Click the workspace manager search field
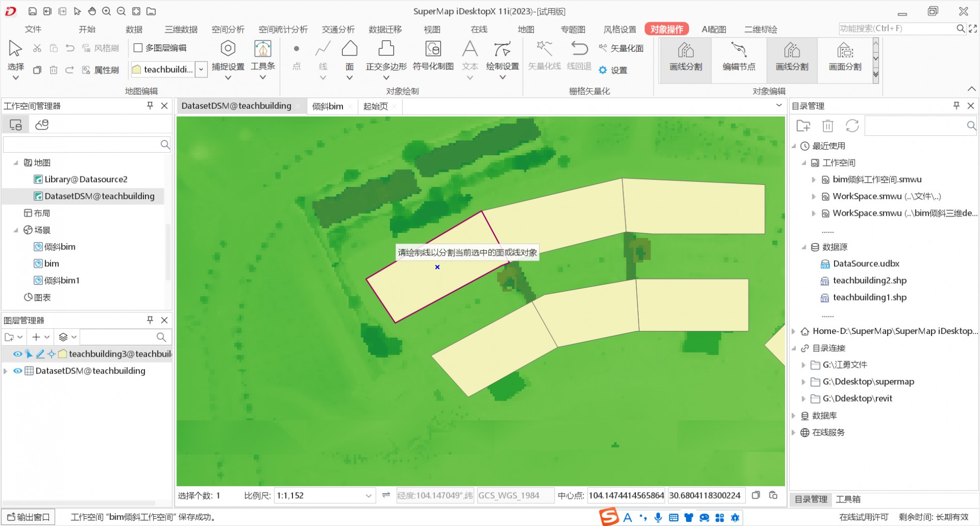The height and width of the screenshot is (526, 980). pyautogui.click(x=81, y=145)
